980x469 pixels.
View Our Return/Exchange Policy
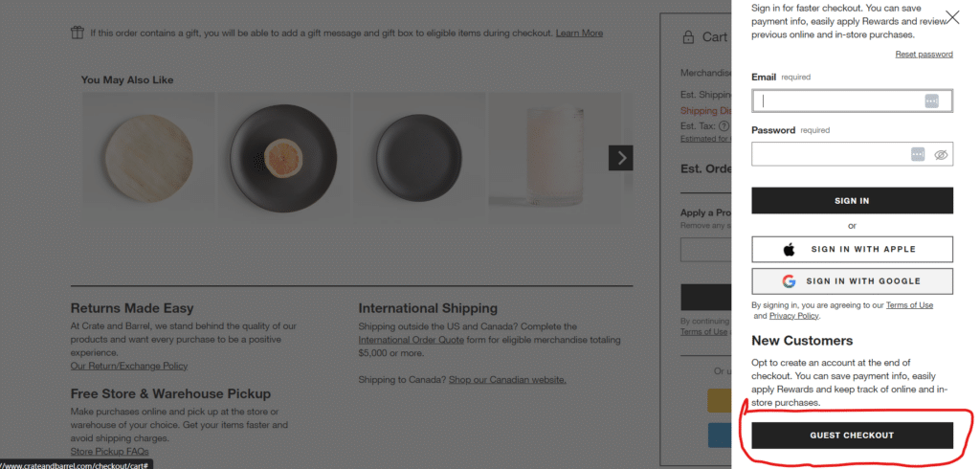(x=129, y=366)
